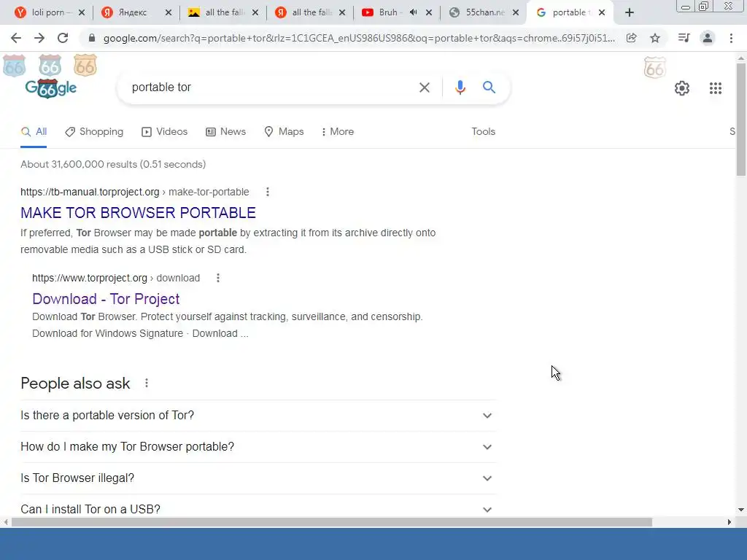Close the 55chan.ne tab
The width and height of the screenshot is (747, 560).
[516, 12]
